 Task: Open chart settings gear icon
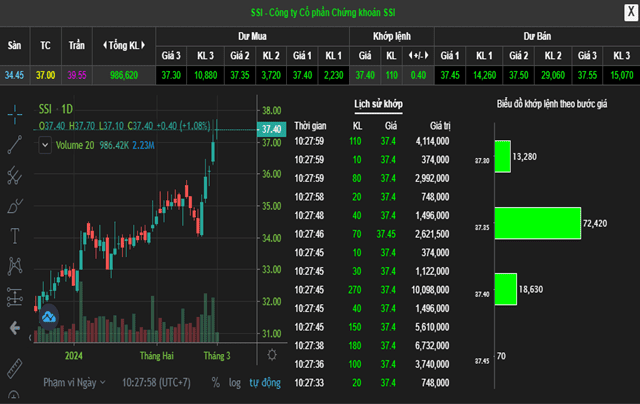coord(272,355)
